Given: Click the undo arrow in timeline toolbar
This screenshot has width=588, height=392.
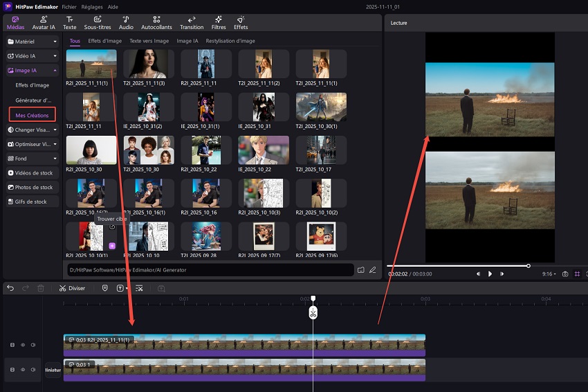Looking at the screenshot, I should pyautogui.click(x=10, y=288).
